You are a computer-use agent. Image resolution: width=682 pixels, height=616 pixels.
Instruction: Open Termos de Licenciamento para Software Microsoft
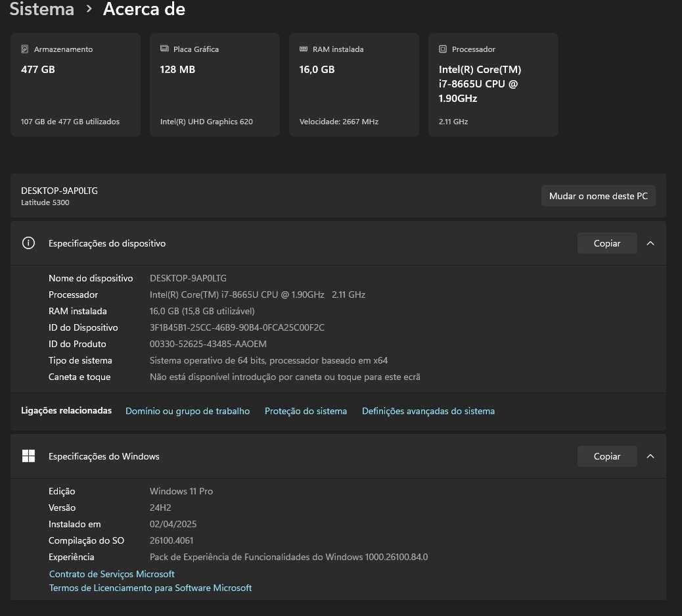pos(150,588)
